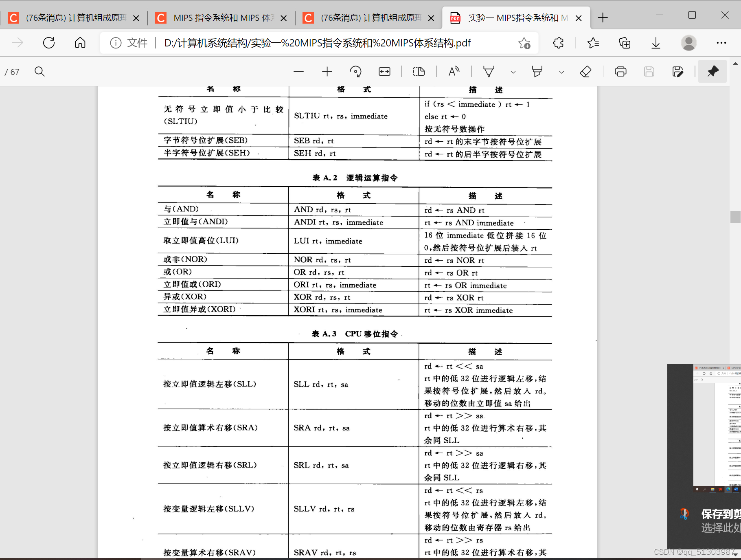Search within the PDF document
This screenshot has height=560, width=741.
[x=39, y=72]
